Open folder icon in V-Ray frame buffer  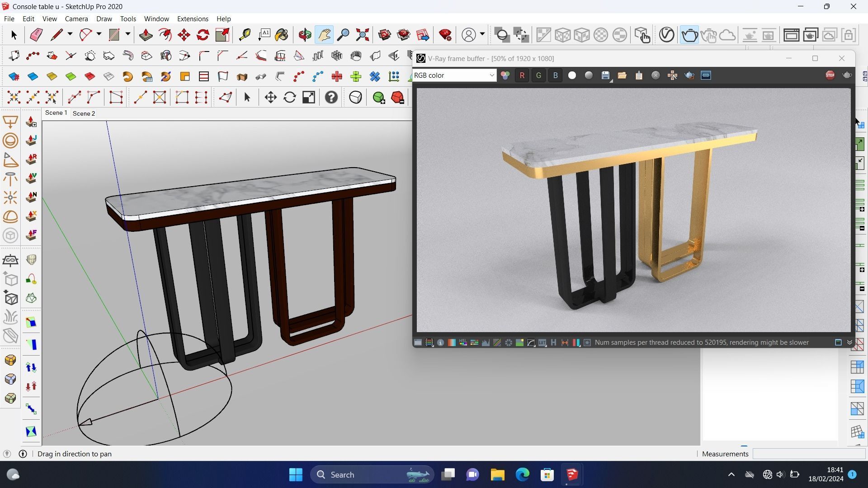coord(622,75)
